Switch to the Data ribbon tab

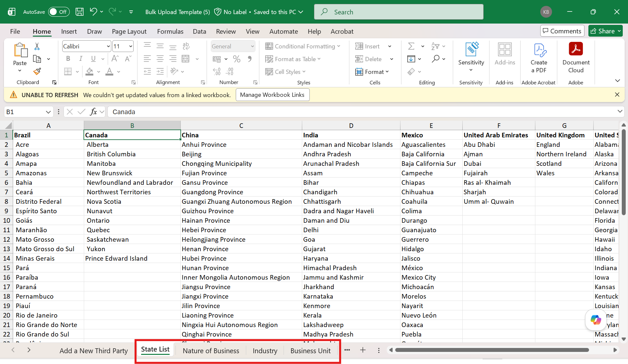tap(199, 31)
